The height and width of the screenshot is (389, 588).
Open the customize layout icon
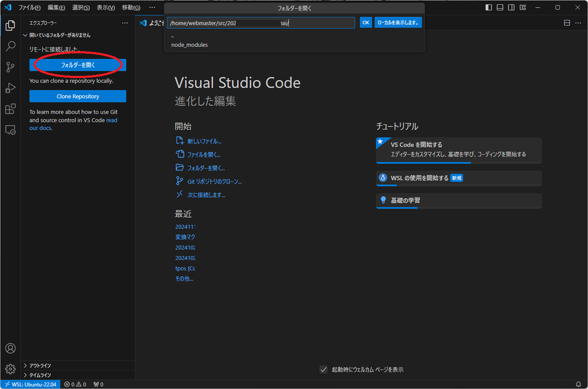pos(523,7)
